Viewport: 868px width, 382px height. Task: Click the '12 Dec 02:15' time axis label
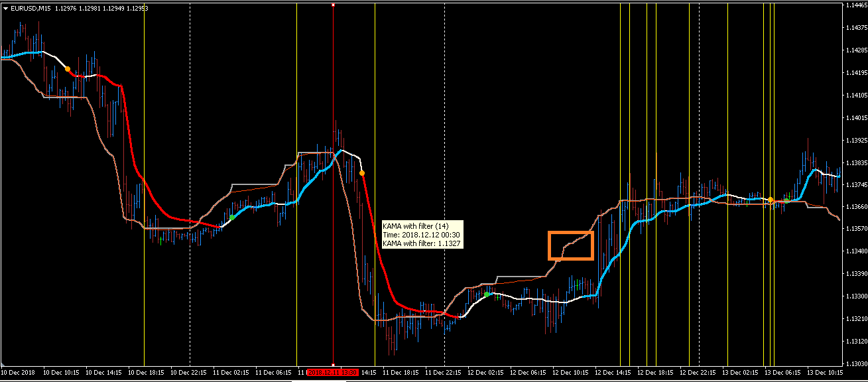point(486,373)
